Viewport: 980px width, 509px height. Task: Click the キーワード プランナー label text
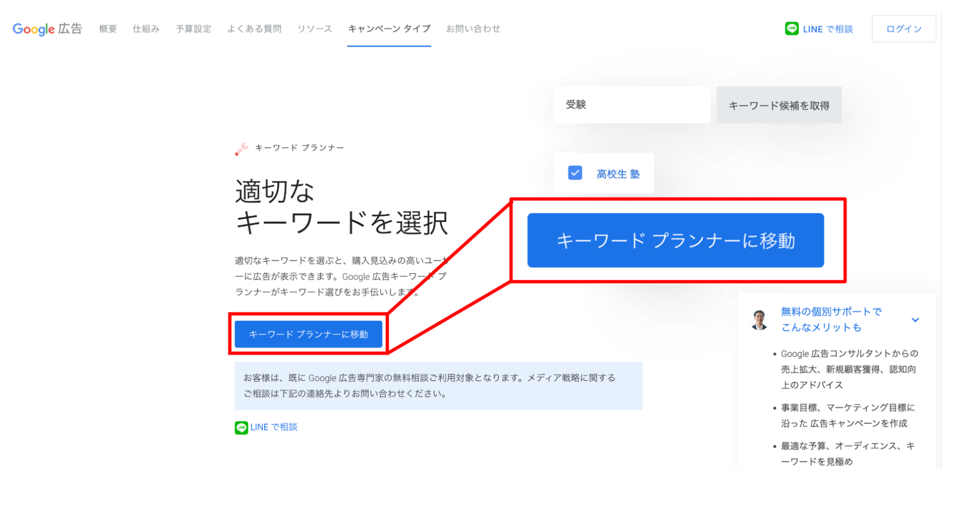click(x=300, y=148)
